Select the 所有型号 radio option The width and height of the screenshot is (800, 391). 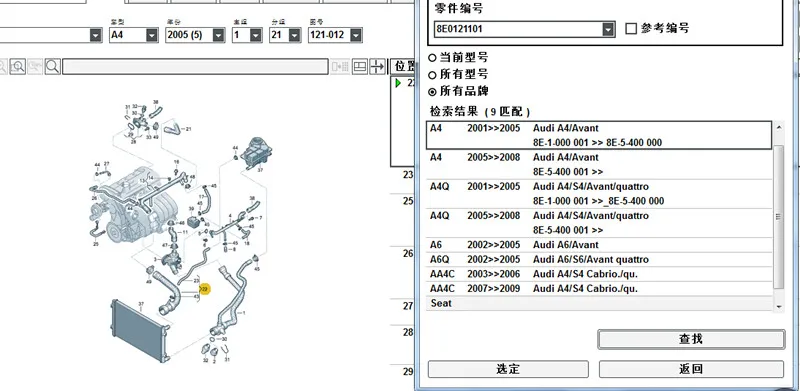432,75
